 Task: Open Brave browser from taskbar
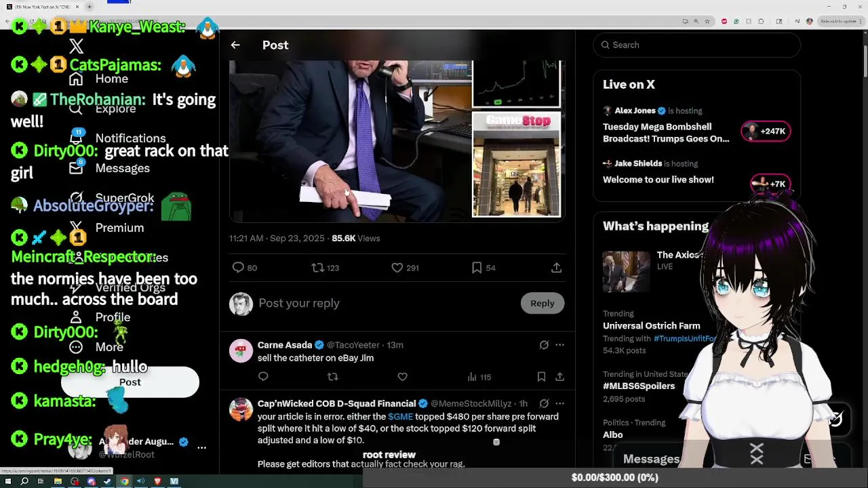(157, 481)
